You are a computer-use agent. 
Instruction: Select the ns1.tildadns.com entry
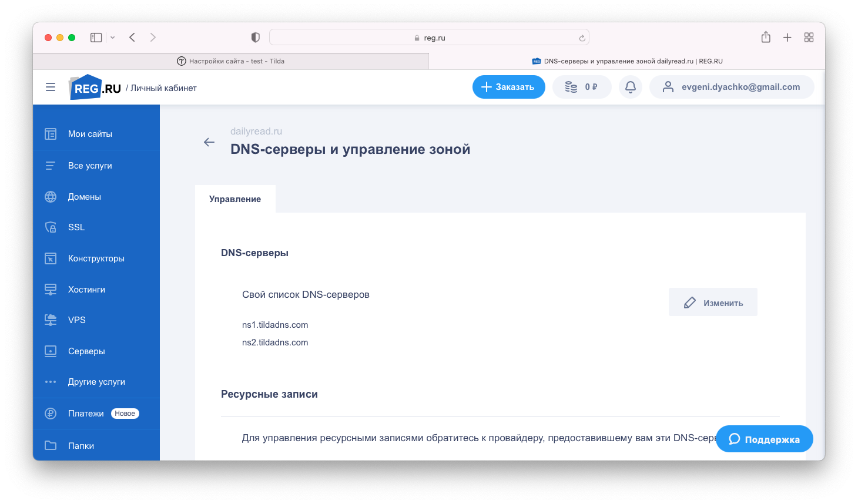coord(275,325)
